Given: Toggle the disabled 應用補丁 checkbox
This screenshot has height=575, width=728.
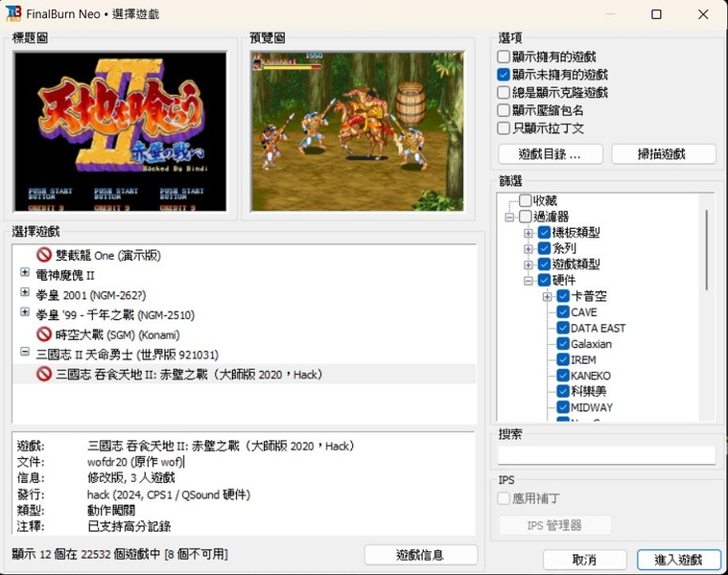Looking at the screenshot, I should click(504, 498).
